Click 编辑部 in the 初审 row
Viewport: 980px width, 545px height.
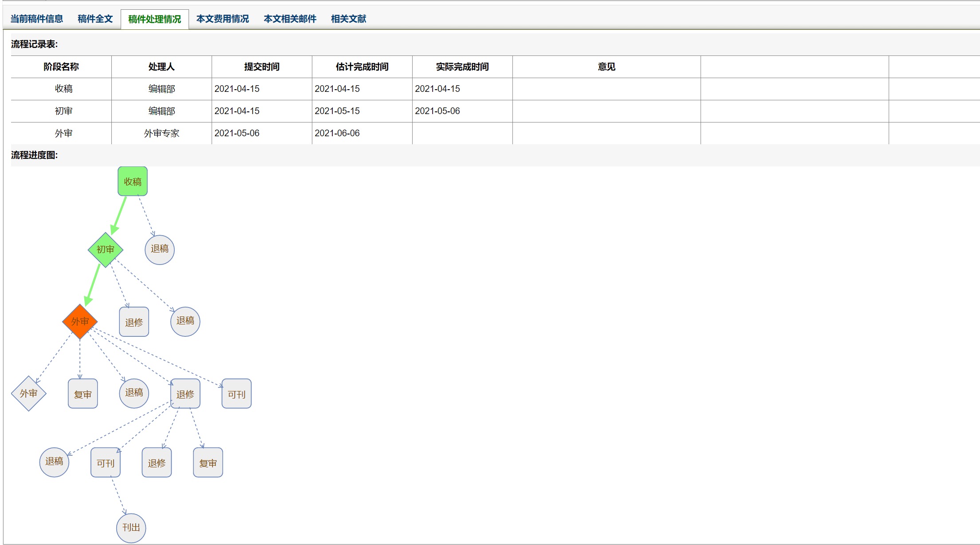(x=161, y=111)
